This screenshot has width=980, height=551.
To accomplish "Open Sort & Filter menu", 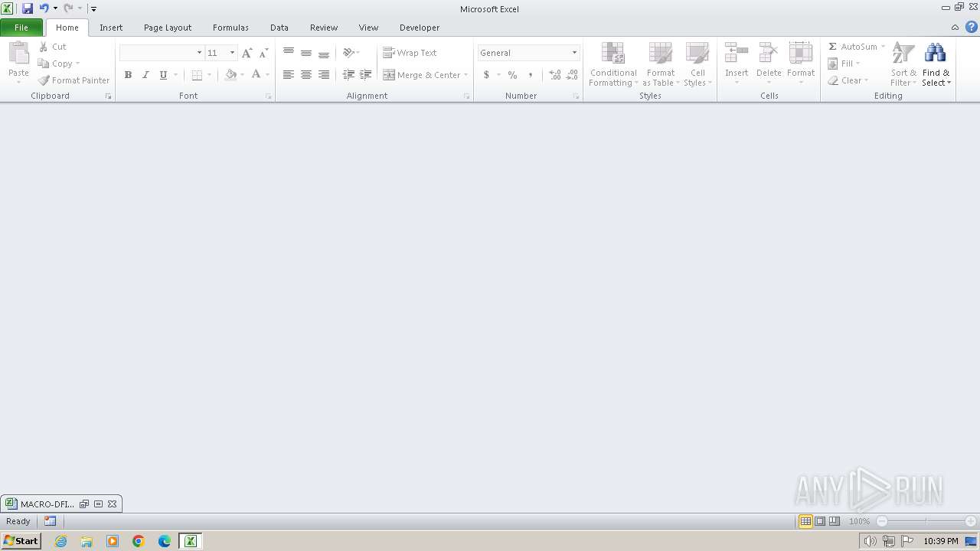I will (x=903, y=64).
